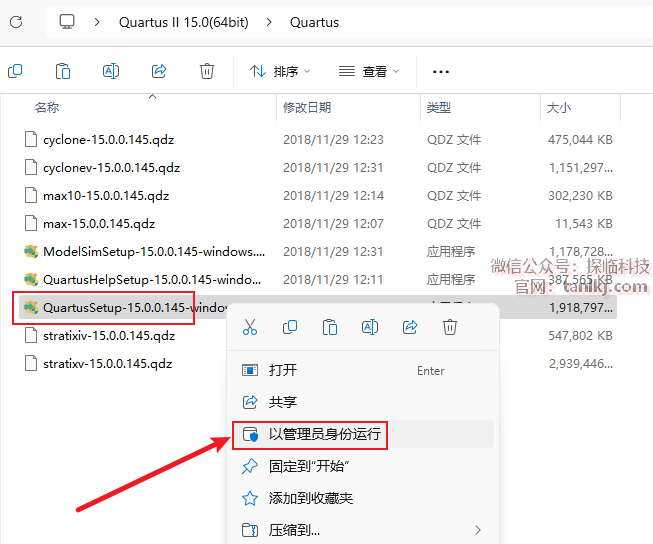This screenshot has height=544, width=653.
Task: Click the Rename icon in context menu
Action: point(370,327)
